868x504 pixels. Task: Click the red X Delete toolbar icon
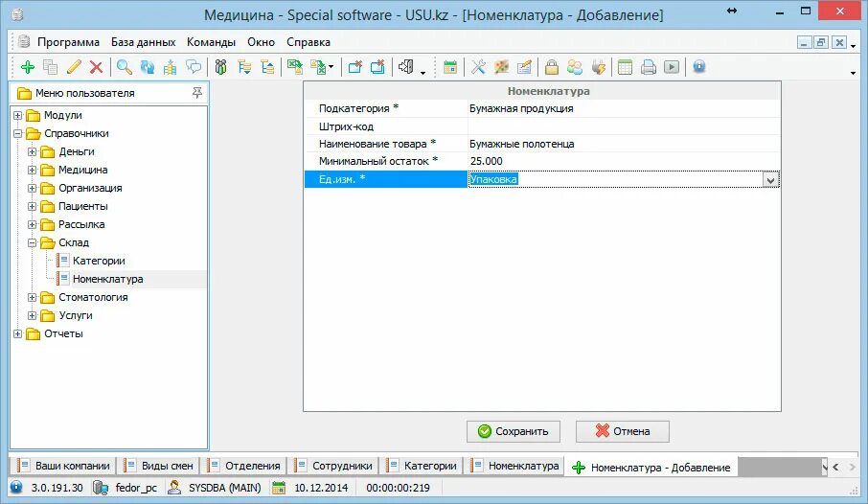pyautogui.click(x=97, y=68)
